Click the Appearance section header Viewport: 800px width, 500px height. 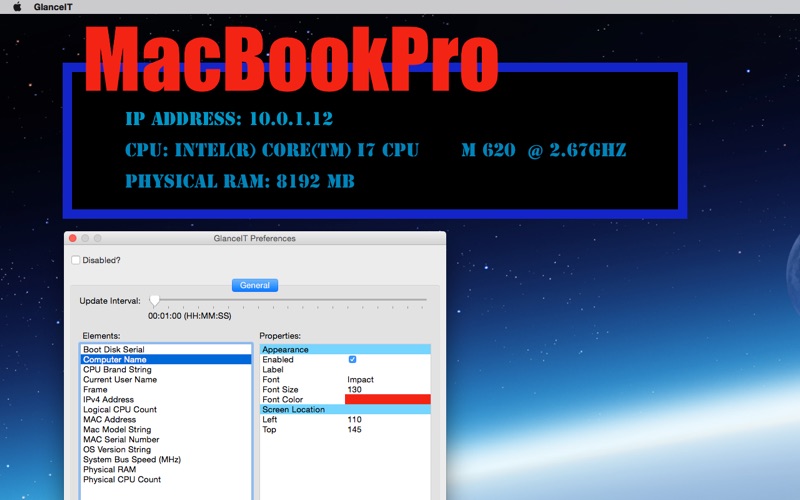(x=345, y=349)
